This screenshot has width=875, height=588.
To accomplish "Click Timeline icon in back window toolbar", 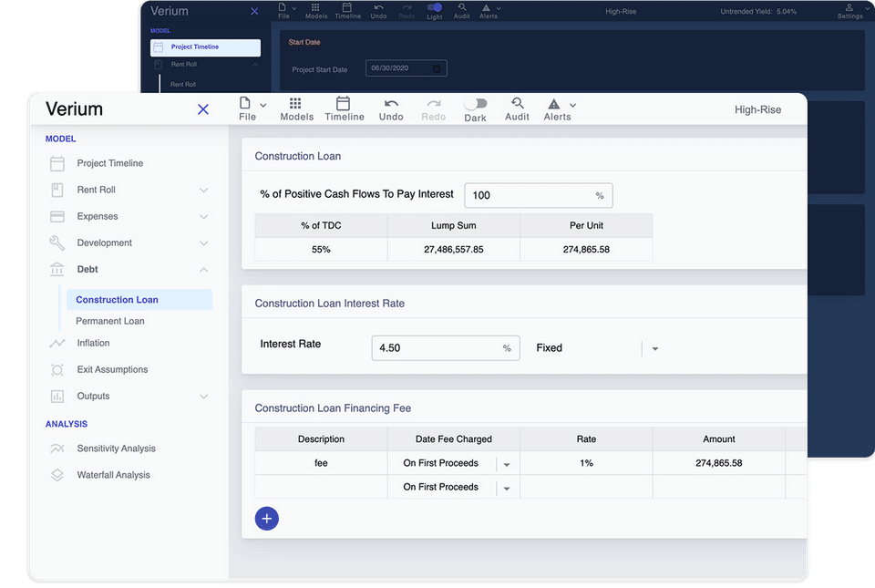I will tap(347, 7).
